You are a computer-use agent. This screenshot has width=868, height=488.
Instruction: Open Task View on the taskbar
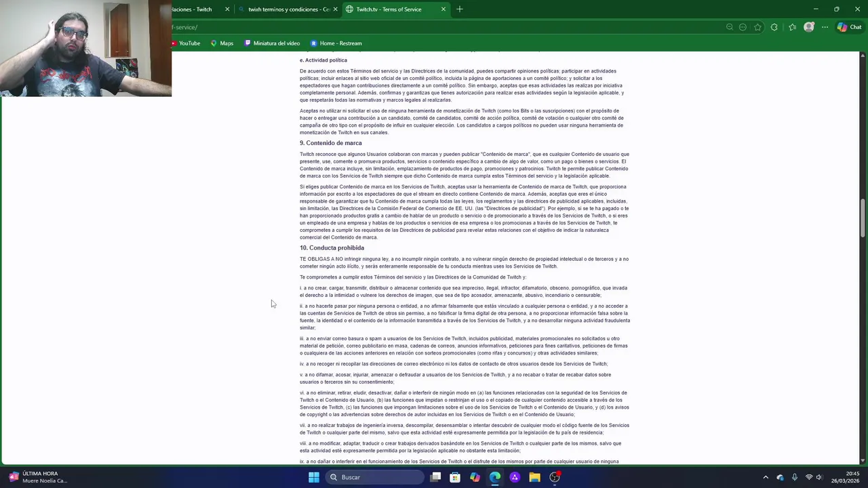tap(436, 477)
